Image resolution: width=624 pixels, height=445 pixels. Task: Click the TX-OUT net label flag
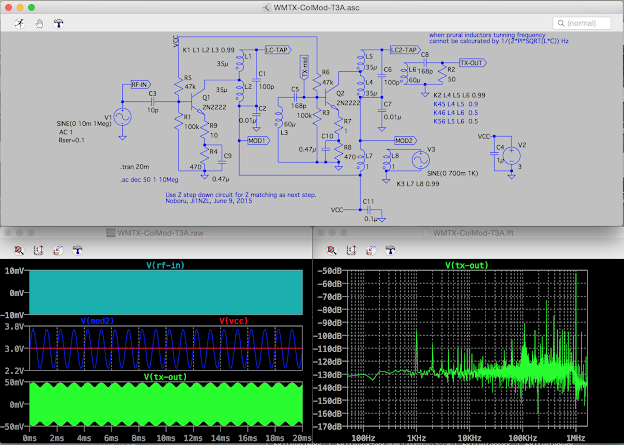472,62
